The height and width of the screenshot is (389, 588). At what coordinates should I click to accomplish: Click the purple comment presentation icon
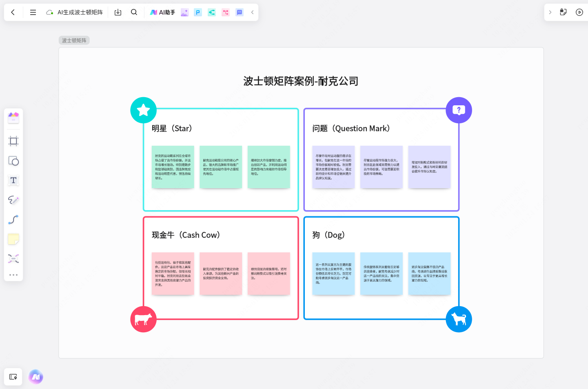coord(240,12)
